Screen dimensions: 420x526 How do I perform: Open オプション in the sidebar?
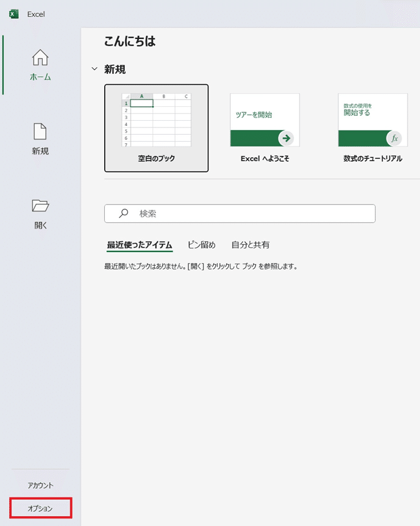(x=41, y=508)
